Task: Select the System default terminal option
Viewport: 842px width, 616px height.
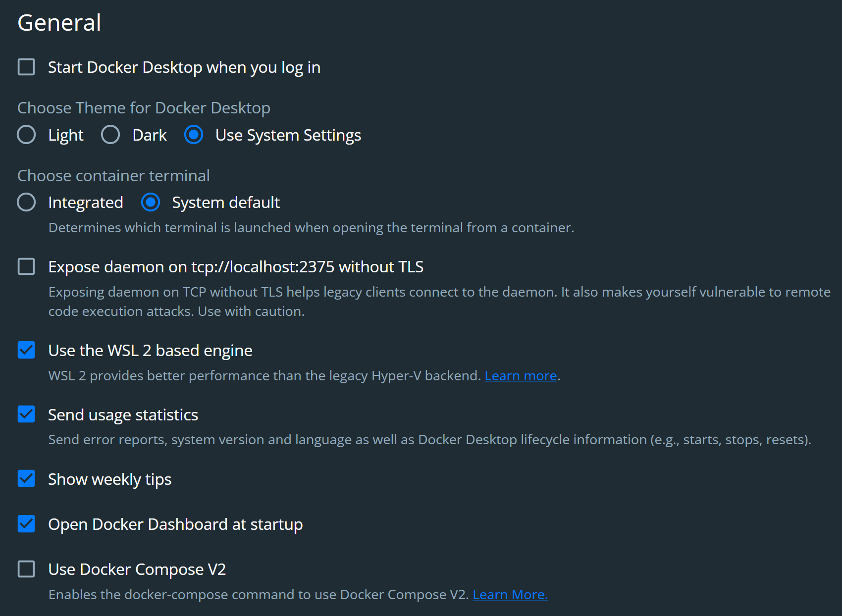Action: [x=151, y=202]
